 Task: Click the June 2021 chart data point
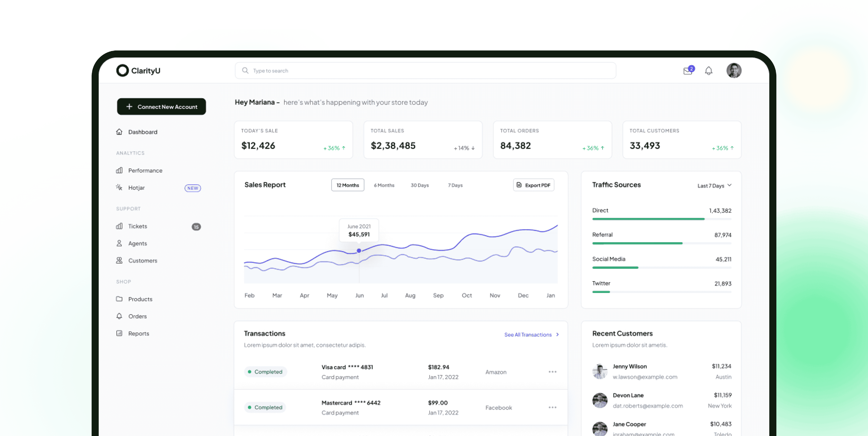click(x=359, y=251)
